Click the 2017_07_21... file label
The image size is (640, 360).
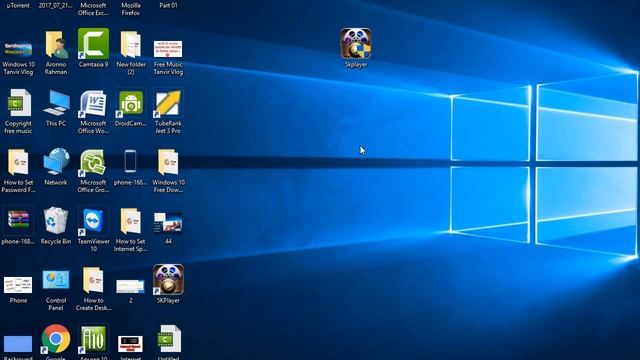click(x=56, y=5)
